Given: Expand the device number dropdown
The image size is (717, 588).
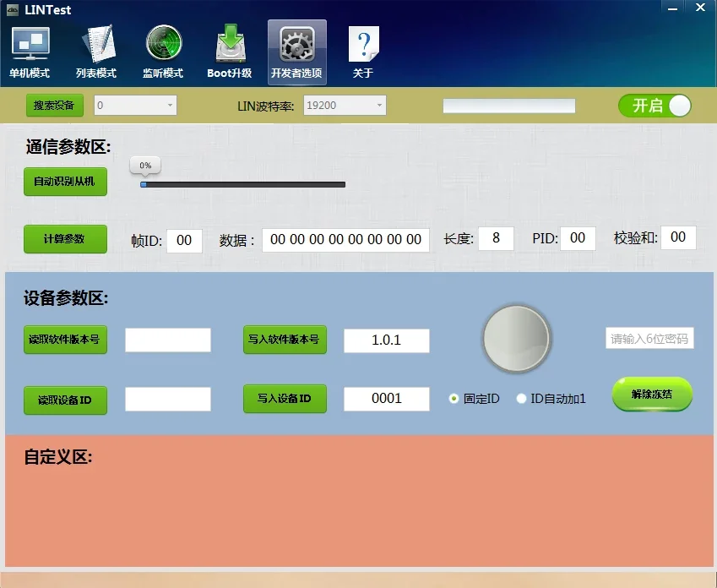Looking at the screenshot, I should click(135, 106).
